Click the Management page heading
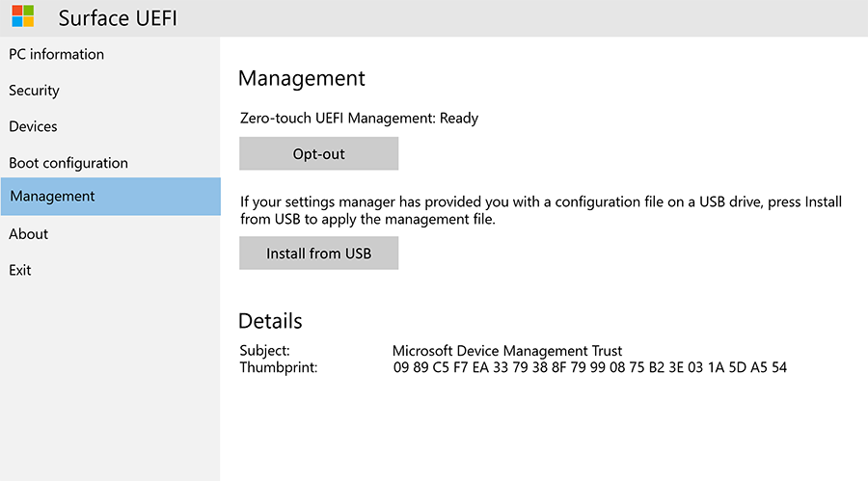This screenshot has height=481, width=868. click(301, 79)
